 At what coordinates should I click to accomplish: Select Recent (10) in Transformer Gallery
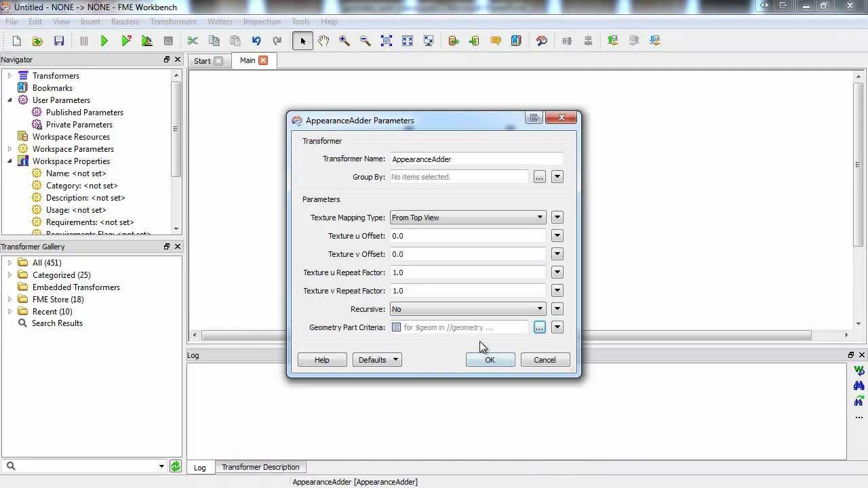tap(52, 312)
